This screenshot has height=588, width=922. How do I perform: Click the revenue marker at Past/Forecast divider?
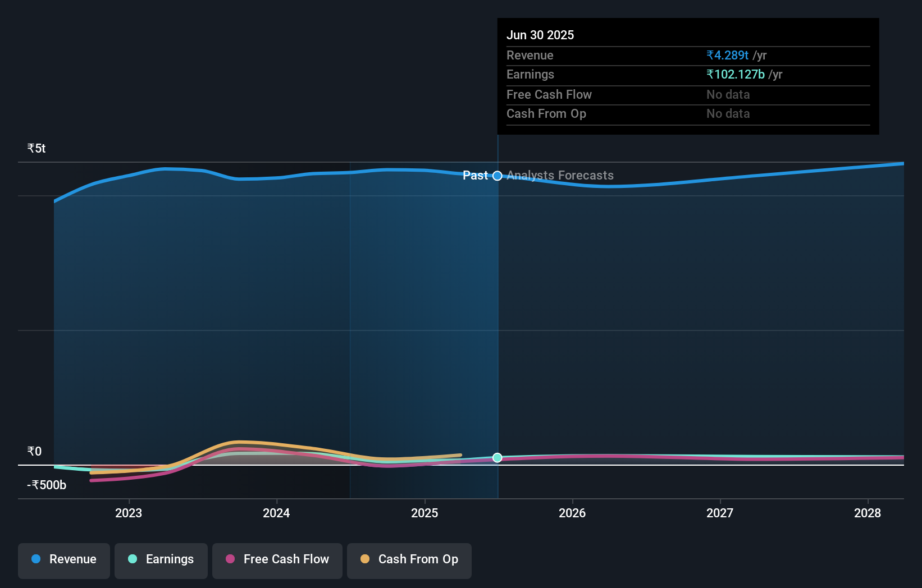497,176
